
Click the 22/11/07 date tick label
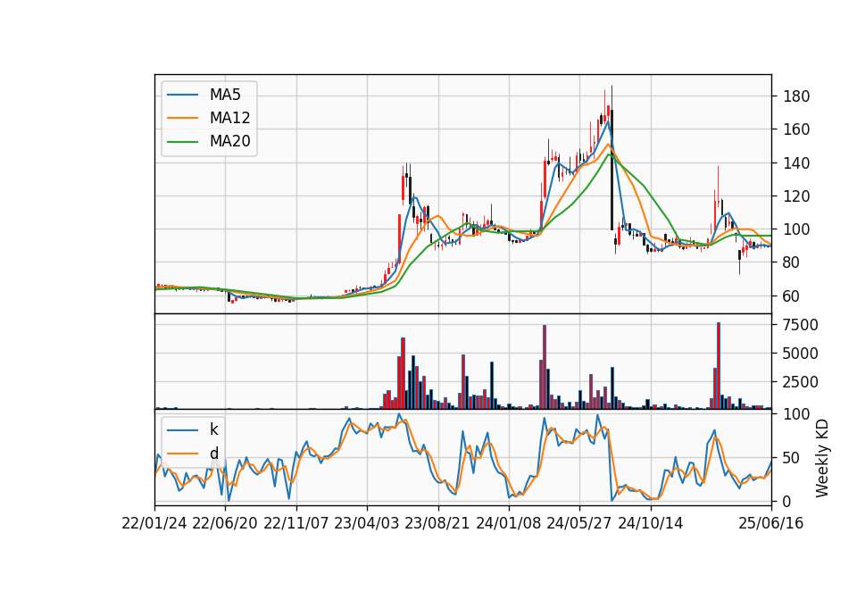(x=296, y=524)
